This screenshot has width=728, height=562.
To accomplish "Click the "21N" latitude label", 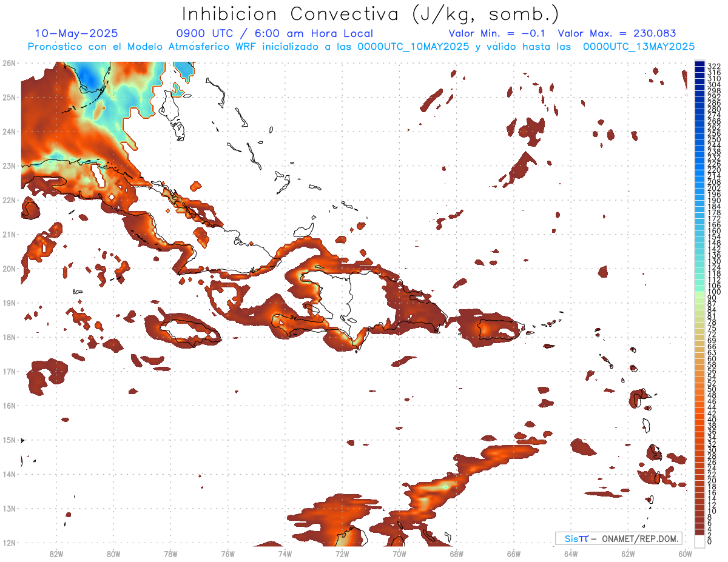I will coord(8,234).
